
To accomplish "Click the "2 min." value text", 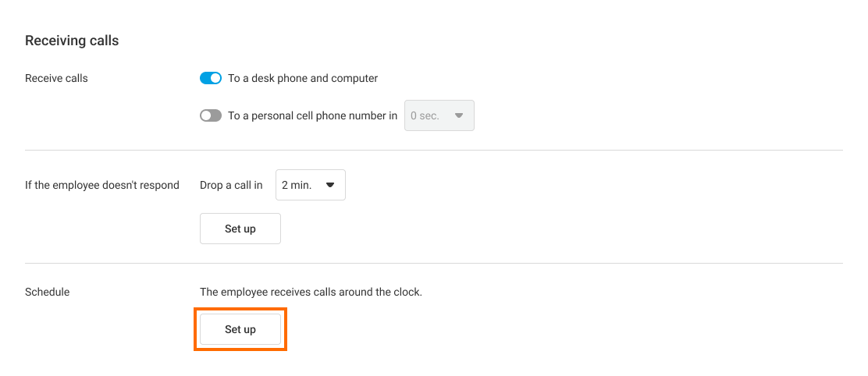I will [297, 185].
